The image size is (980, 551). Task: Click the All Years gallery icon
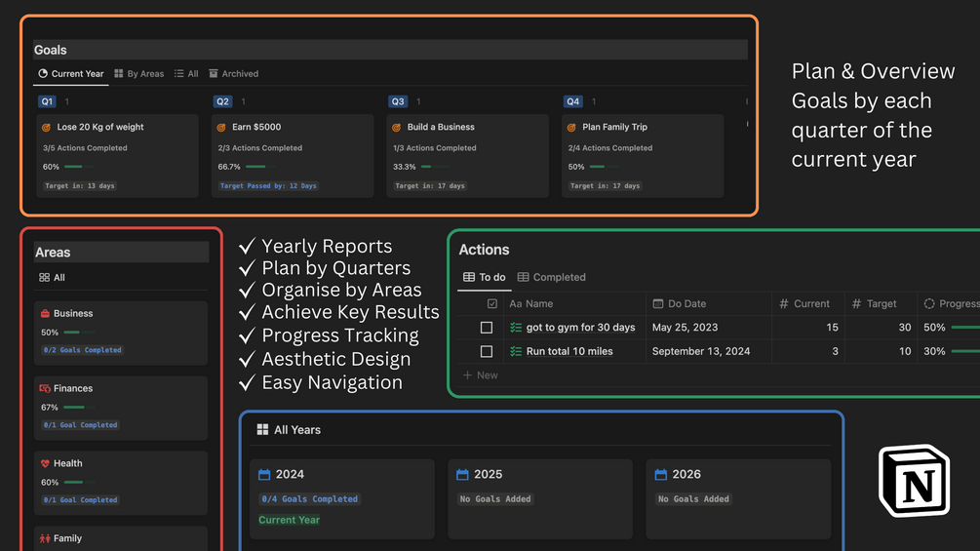pyautogui.click(x=262, y=430)
